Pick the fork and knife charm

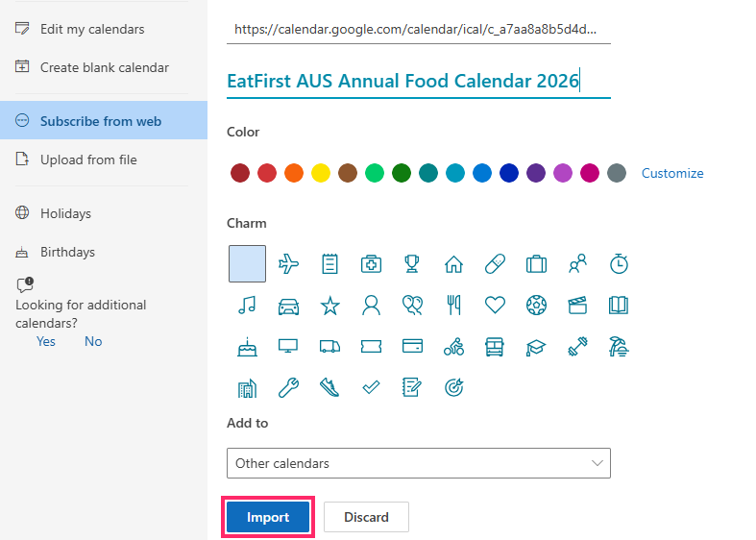(x=453, y=306)
